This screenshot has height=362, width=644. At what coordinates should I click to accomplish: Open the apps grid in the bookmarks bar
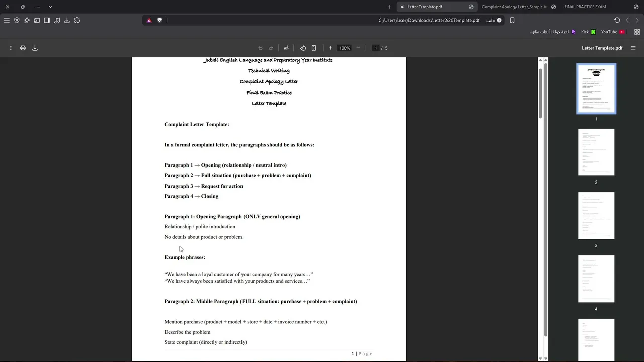(x=637, y=32)
